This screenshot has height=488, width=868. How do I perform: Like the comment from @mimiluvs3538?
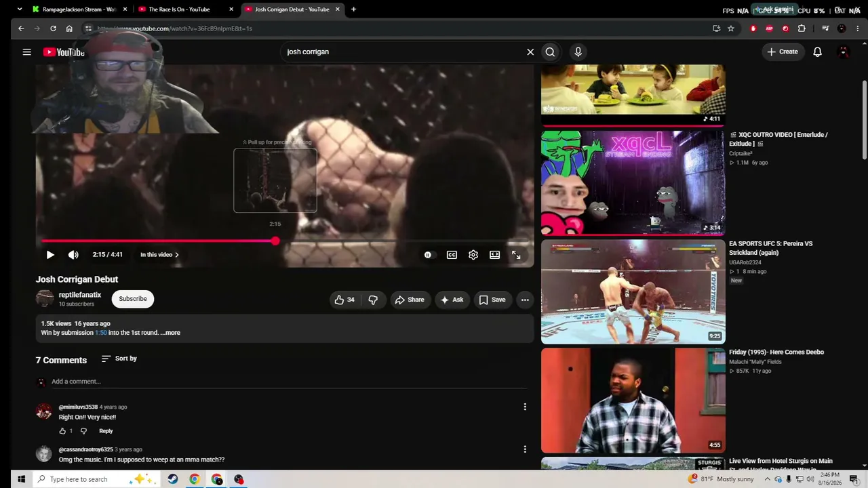click(x=62, y=431)
